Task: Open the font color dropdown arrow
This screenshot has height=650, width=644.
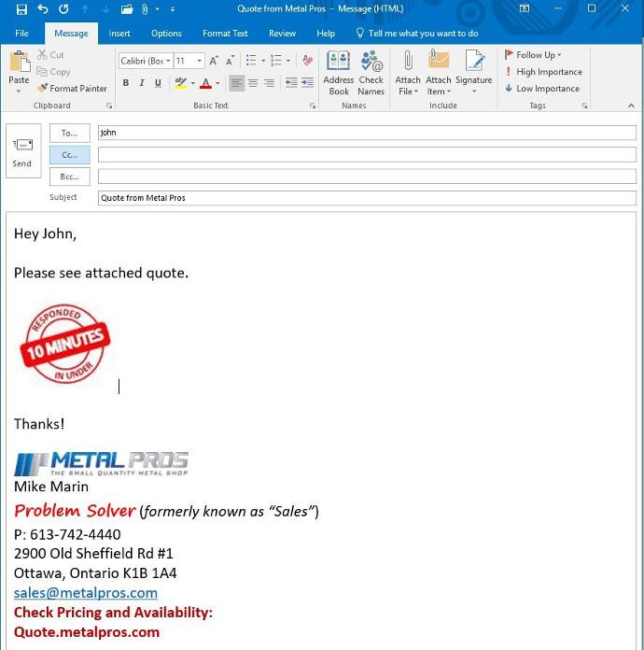Action: [217, 83]
